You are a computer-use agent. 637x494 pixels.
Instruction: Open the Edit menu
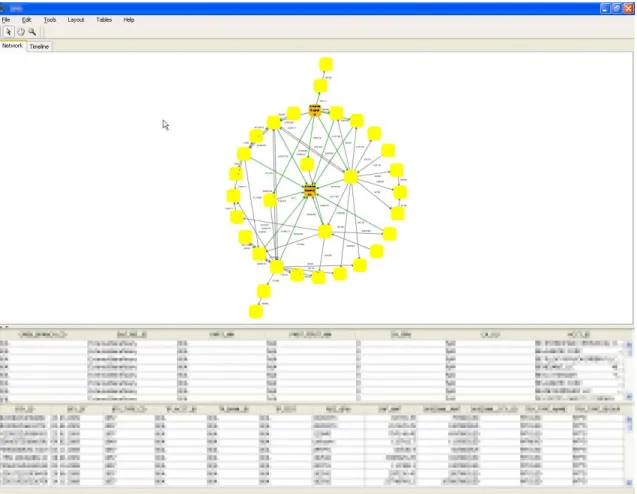(x=26, y=20)
